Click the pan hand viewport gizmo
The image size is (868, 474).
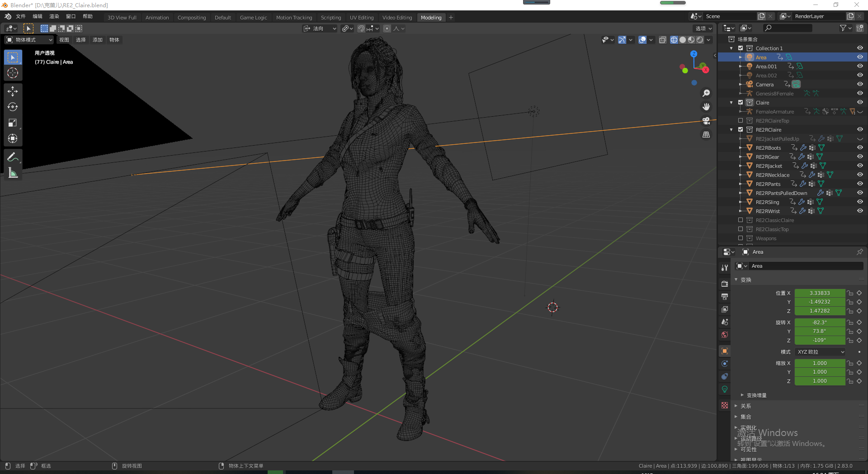point(706,107)
